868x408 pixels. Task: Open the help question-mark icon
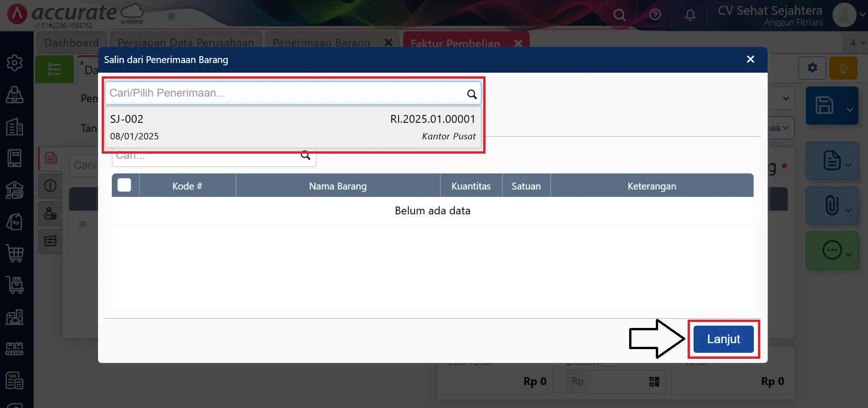pos(655,15)
